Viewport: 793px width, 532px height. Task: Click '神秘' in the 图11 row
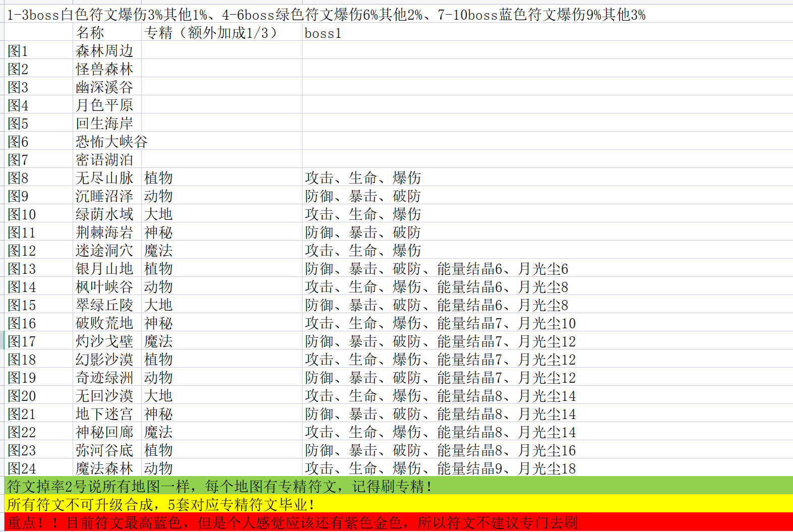[x=222, y=231]
